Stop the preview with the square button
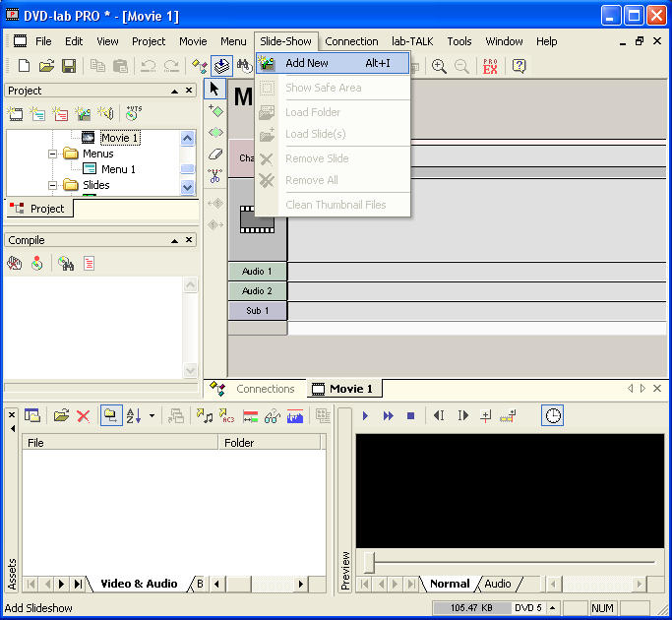Screen dimensions: 672x620 click(410, 415)
